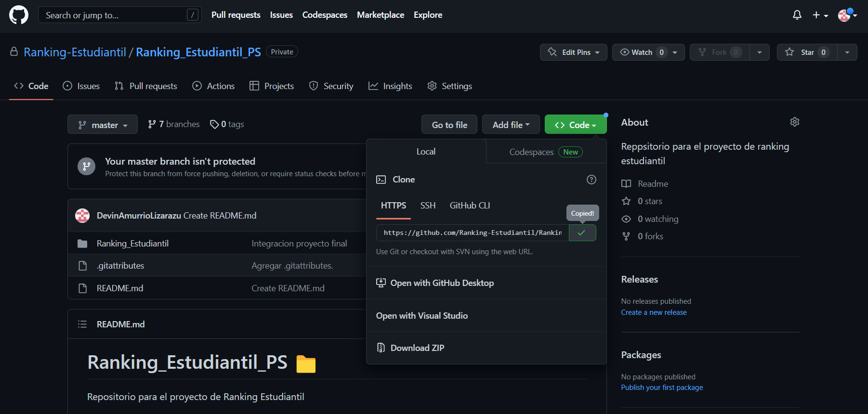Open the notifications bell

pyautogui.click(x=797, y=15)
